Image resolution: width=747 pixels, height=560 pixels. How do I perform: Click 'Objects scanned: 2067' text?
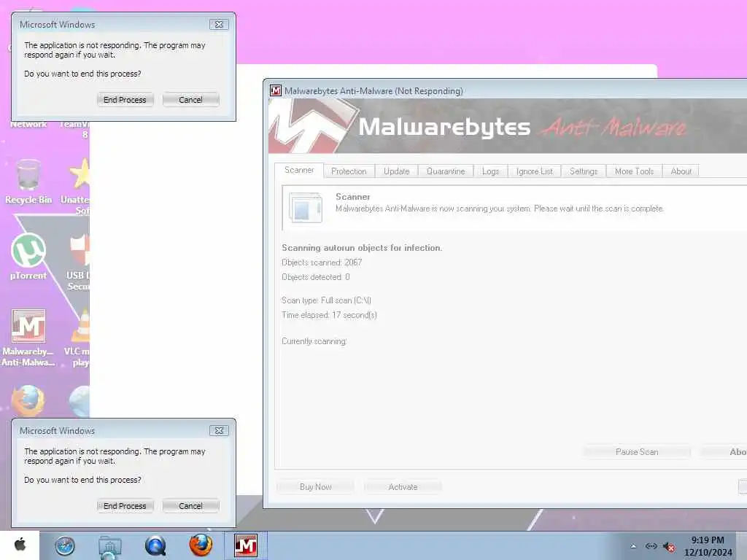tap(322, 262)
